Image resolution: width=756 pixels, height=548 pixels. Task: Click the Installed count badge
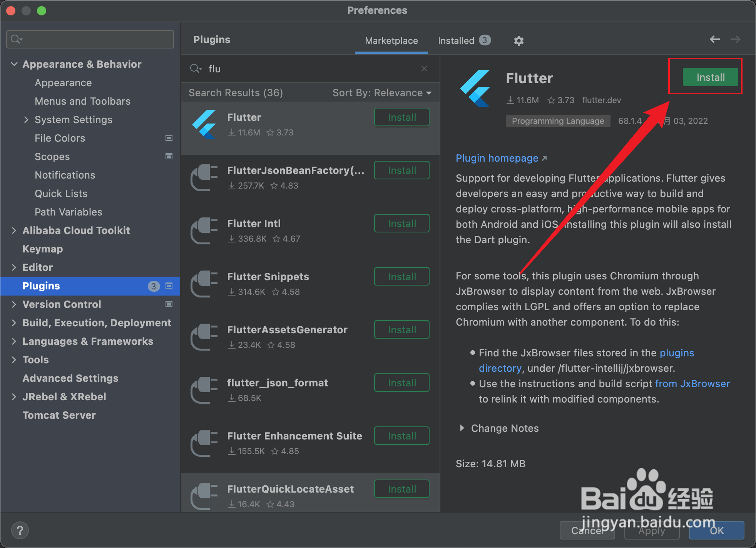point(485,40)
